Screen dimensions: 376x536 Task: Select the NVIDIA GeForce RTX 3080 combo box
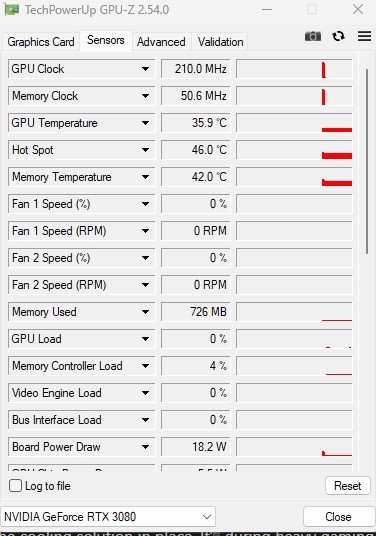coord(108,517)
